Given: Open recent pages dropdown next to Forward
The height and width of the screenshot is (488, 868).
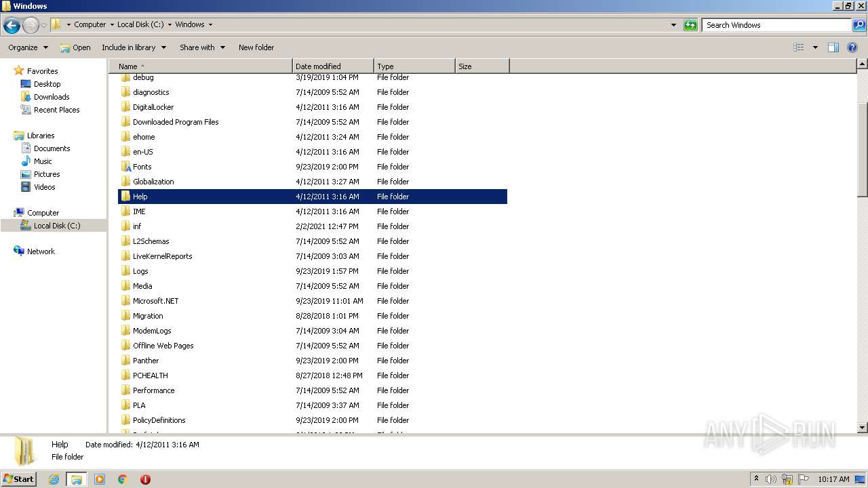Looking at the screenshot, I should (x=44, y=25).
